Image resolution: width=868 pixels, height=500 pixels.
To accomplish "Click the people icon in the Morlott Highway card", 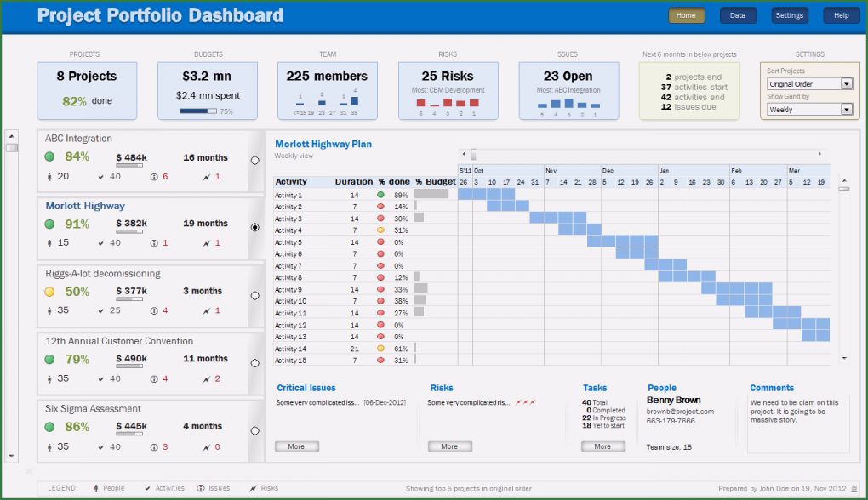I will pyautogui.click(x=49, y=243).
